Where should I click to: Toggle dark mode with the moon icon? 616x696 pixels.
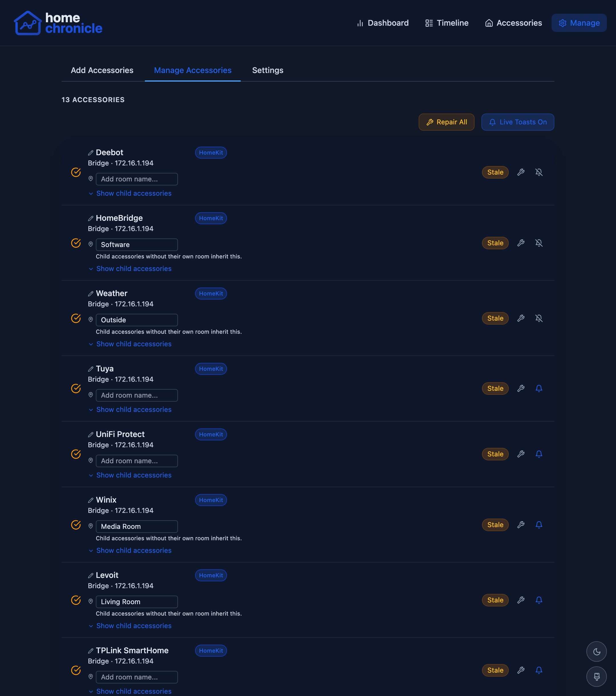596,652
